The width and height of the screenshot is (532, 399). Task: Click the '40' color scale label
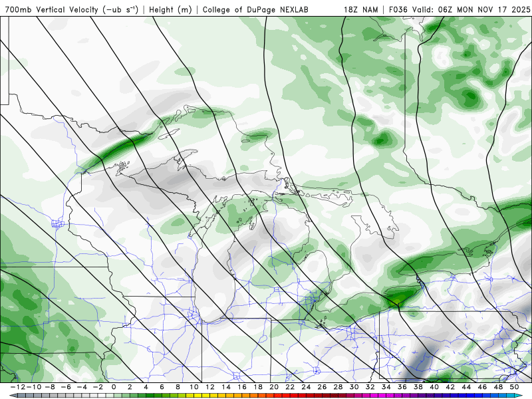tap(434, 387)
